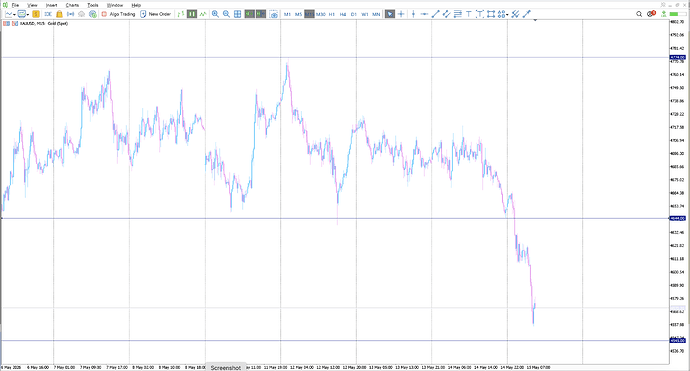Activate the crosshair cursor mode
The image size is (690, 371).
pyautogui.click(x=401, y=14)
